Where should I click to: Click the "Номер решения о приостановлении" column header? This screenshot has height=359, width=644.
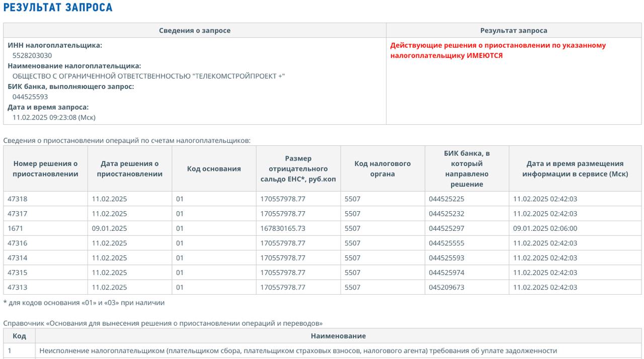click(46, 169)
